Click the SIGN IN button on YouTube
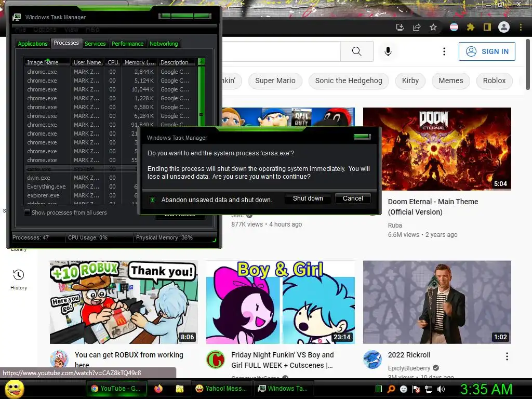The image size is (532, 399). 487,51
